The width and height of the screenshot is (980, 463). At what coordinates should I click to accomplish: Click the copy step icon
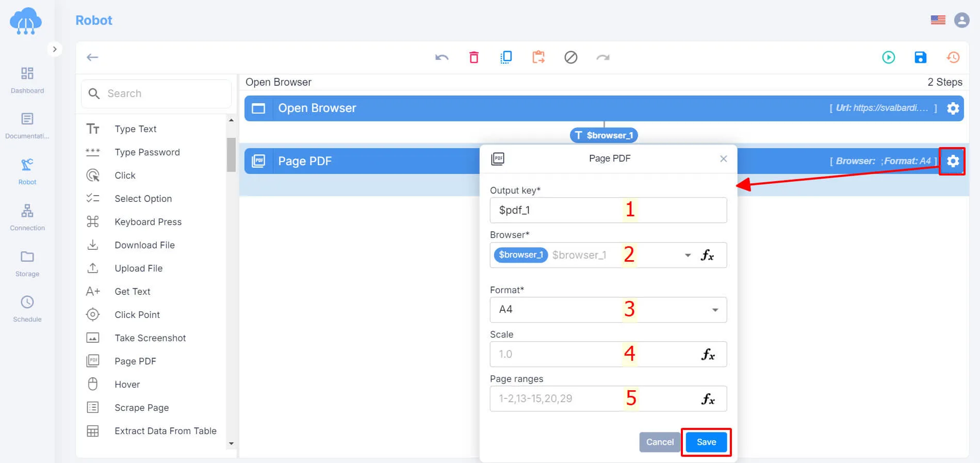click(506, 57)
